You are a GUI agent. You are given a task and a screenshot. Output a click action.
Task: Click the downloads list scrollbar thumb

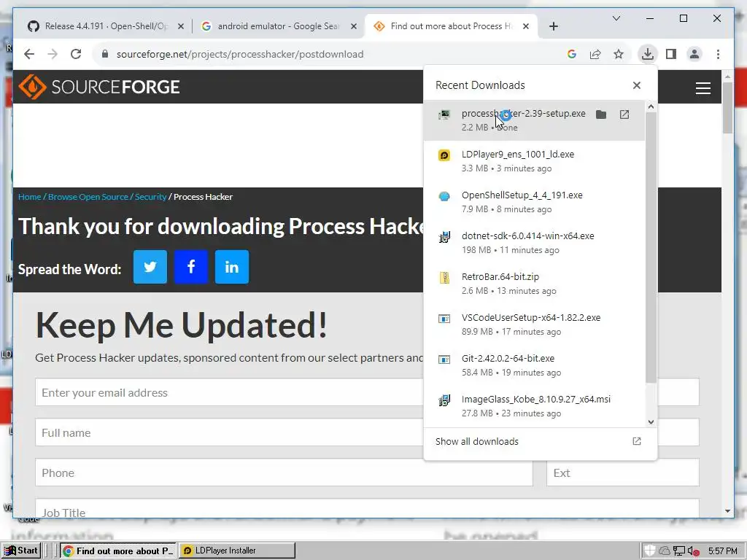[x=651, y=246]
